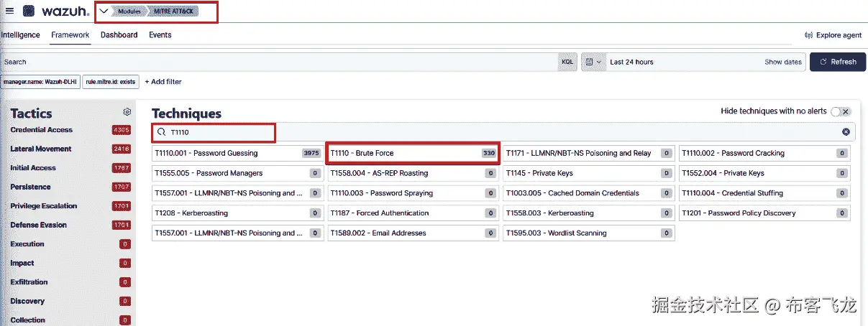Image resolution: width=868 pixels, height=326 pixels.
Task: Click the Last 24 hours time range
Action: coord(631,62)
